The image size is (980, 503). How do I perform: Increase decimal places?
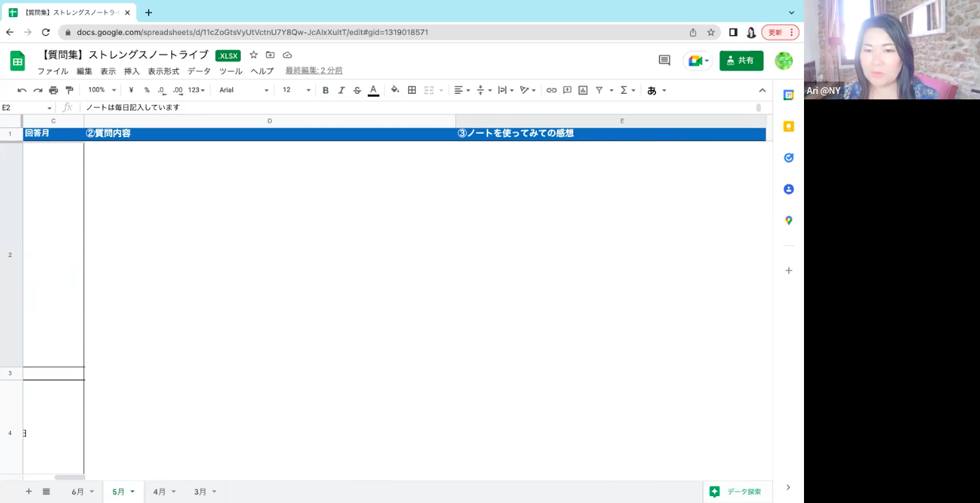[x=178, y=90]
